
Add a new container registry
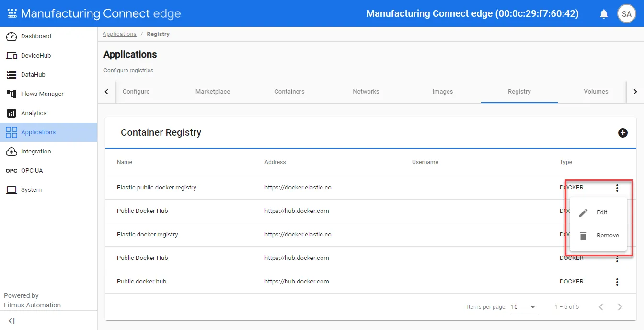pos(622,133)
